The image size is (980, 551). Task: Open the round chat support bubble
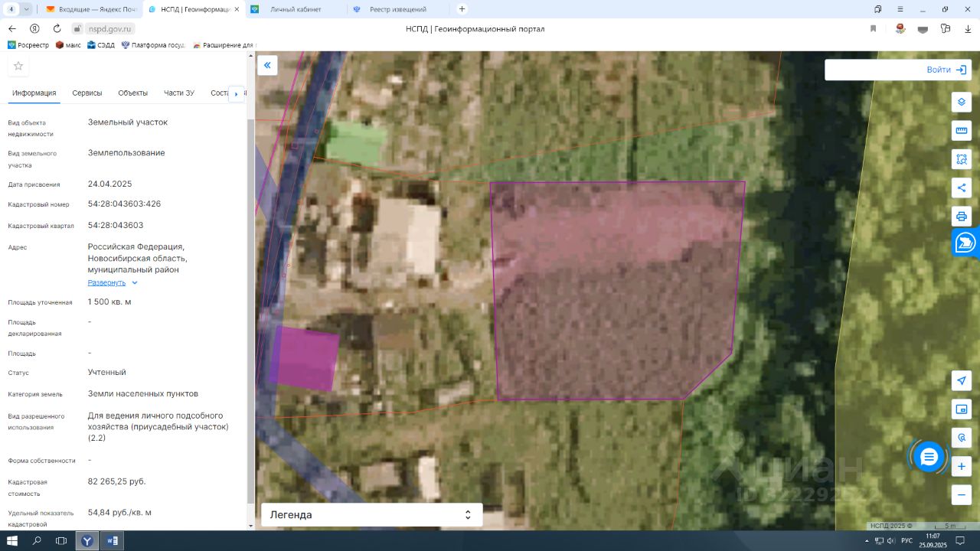tap(929, 457)
